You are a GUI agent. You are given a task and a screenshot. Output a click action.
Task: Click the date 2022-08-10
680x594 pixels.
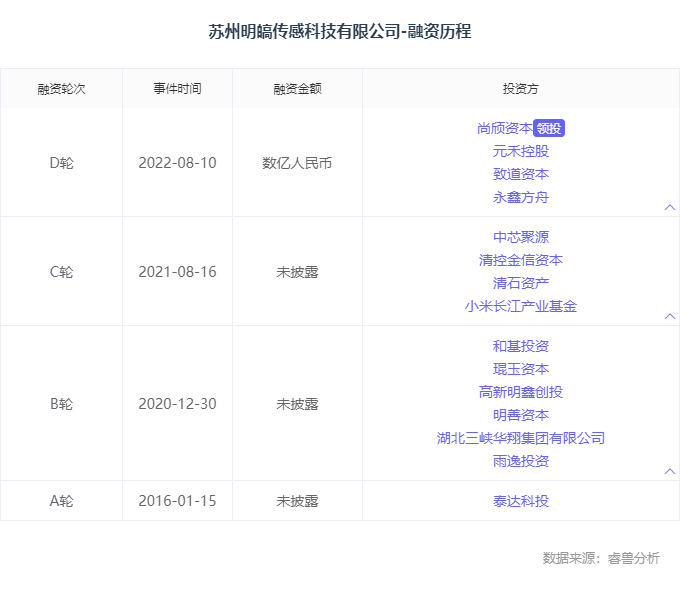177,163
